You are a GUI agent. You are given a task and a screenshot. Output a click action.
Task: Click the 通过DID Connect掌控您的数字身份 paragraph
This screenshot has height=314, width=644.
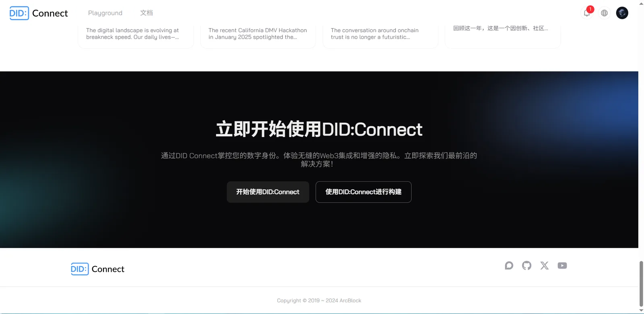[x=319, y=160]
